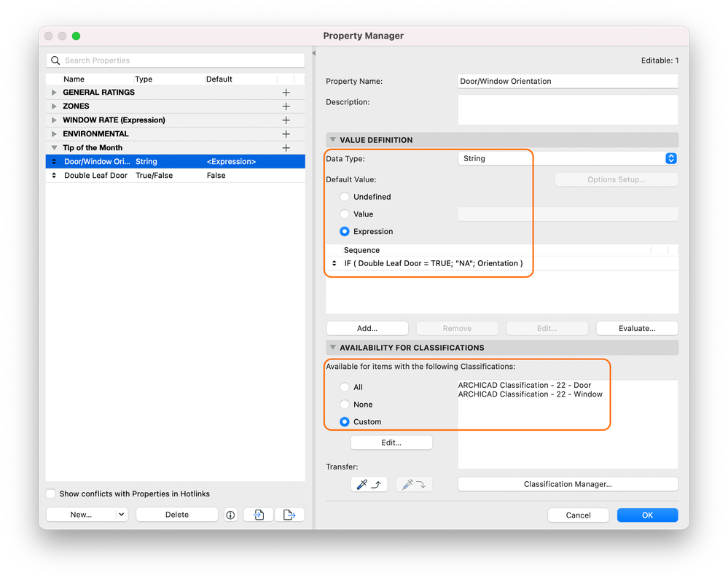
Task: Open the Data Type String dropdown
Action: [x=568, y=158]
